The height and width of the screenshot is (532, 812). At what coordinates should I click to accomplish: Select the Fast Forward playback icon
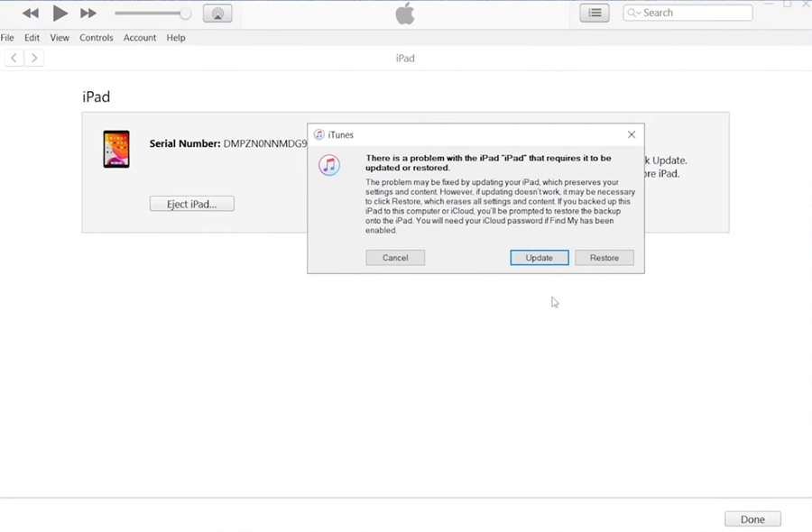tap(88, 13)
